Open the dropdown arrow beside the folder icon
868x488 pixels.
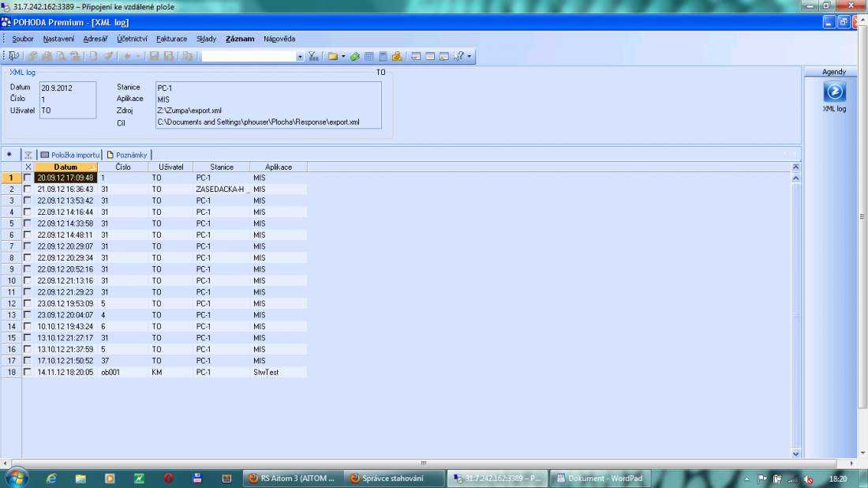(342, 56)
